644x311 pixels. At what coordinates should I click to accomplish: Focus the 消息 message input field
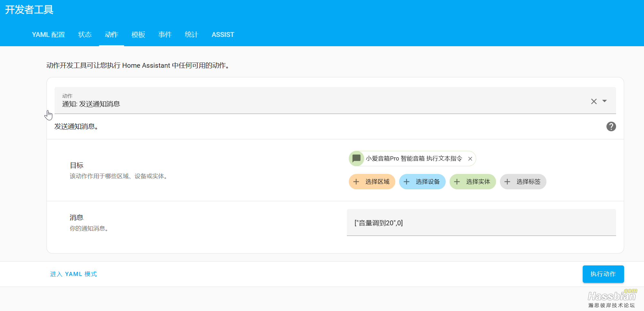481,222
